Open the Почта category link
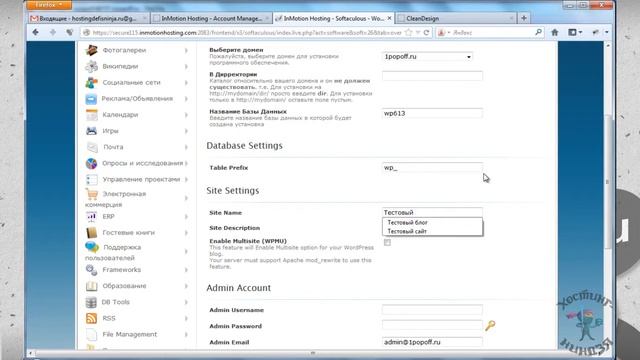The width and height of the screenshot is (640, 360). (113, 147)
